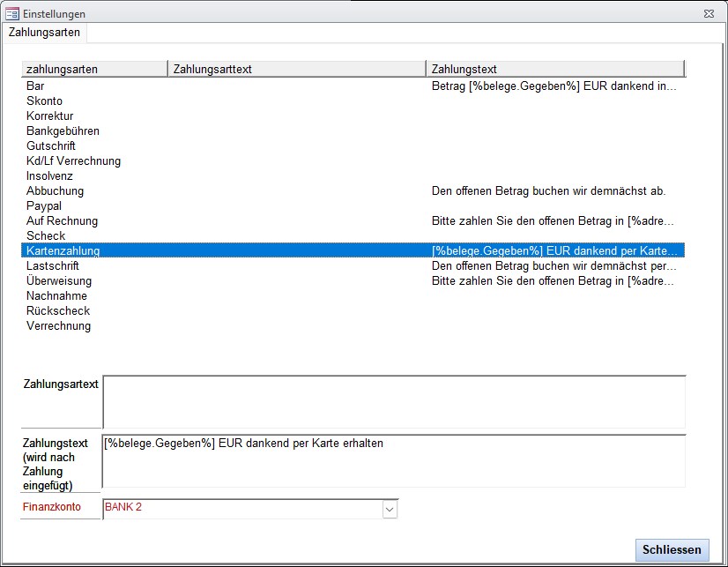Screen dimensions: 728x567
Task: Select the Gutschrift list entry
Action: 51,146
